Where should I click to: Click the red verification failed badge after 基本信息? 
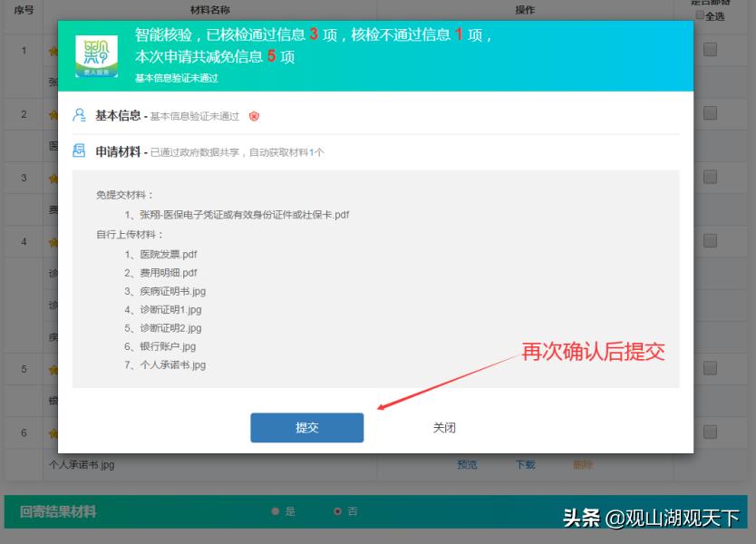[x=252, y=116]
